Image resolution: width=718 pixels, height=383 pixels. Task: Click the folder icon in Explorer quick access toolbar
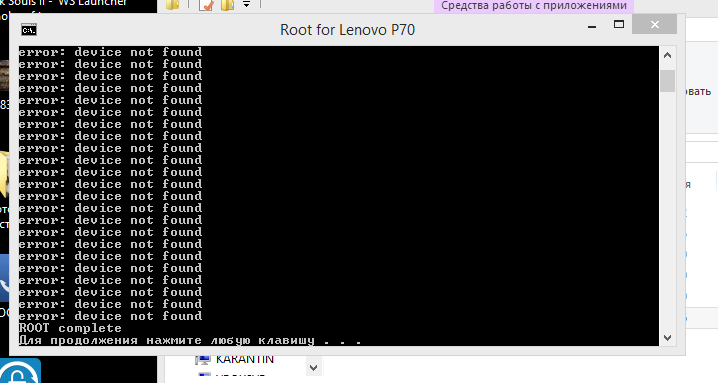173,5
